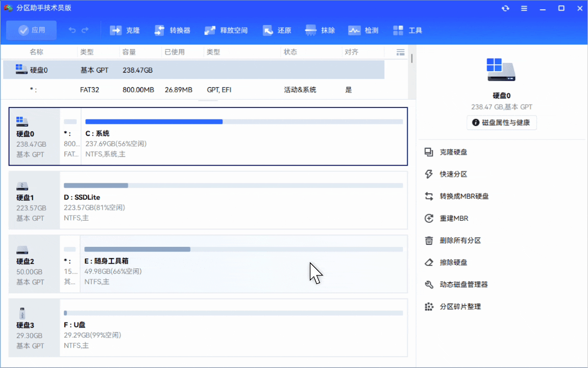Open 磁盘属性与健康 (Disk Properties and Health)
The height and width of the screenshot is (368, 588).
501,123
